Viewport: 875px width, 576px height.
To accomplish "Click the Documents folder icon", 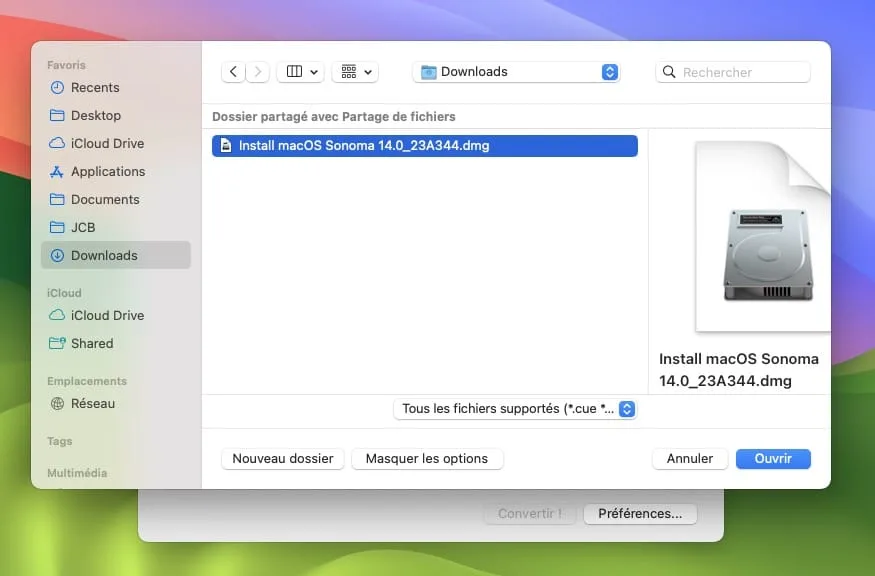I will [57, 199].
